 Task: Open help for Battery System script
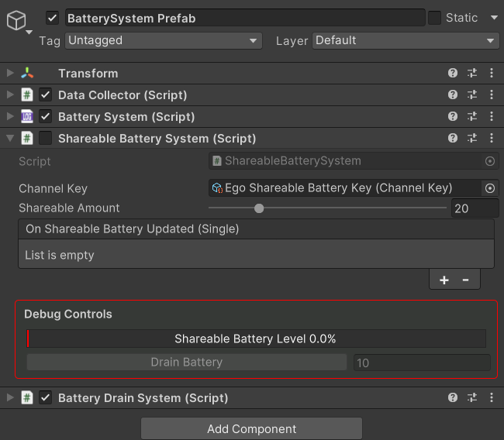click(x=453, y=116)
